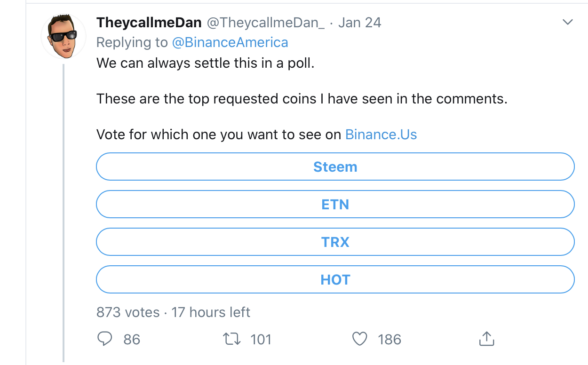This screenshot has height=365, width=588.
Task: Select the ETN poll option
Action: [335, 205]
